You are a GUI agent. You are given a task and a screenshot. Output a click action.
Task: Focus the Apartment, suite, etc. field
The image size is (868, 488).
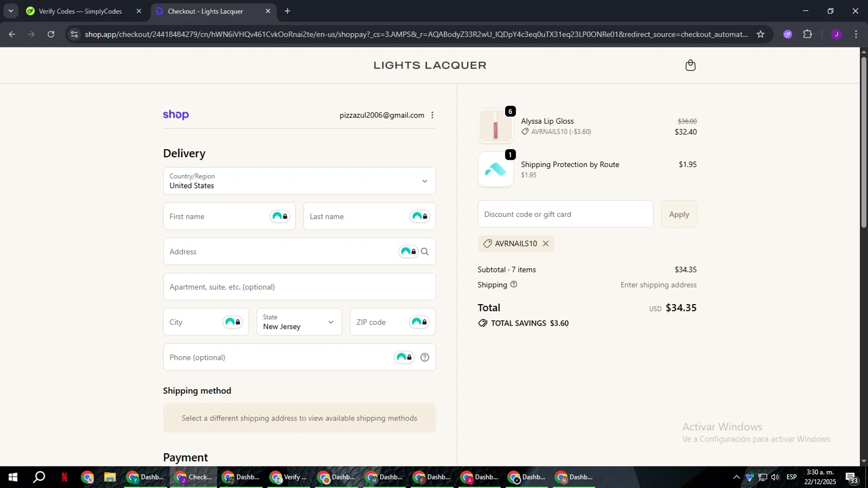[299, 287]
